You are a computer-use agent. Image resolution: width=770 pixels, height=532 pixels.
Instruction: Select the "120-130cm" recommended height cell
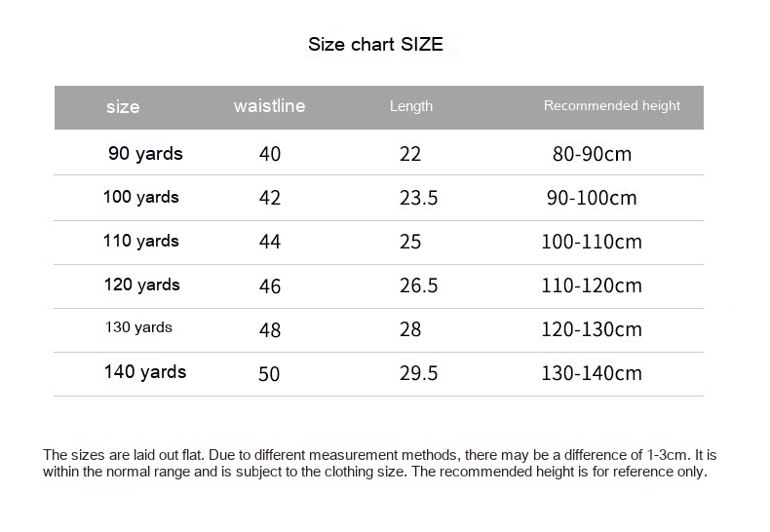(x=592, y=330)
